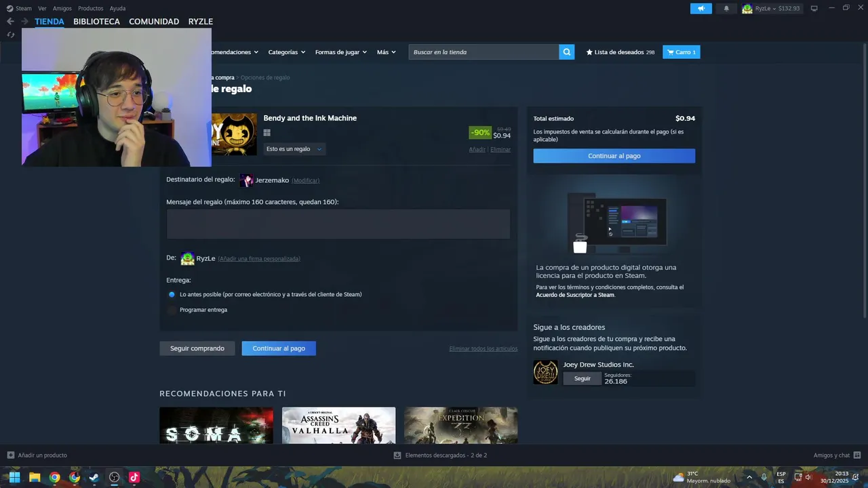Click the Modificar recipient link
Screen dimensions: 868x488
[305, 180]
